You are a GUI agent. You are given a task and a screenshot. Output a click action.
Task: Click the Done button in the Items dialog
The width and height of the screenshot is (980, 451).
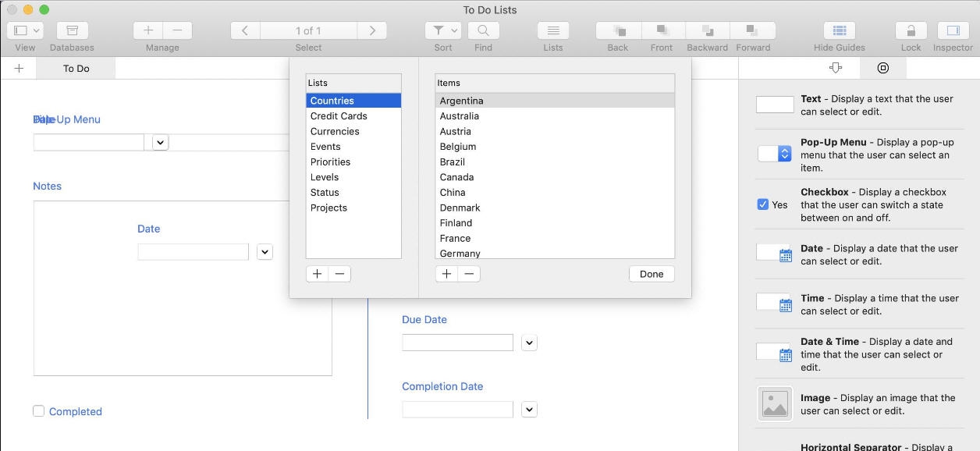651,273
